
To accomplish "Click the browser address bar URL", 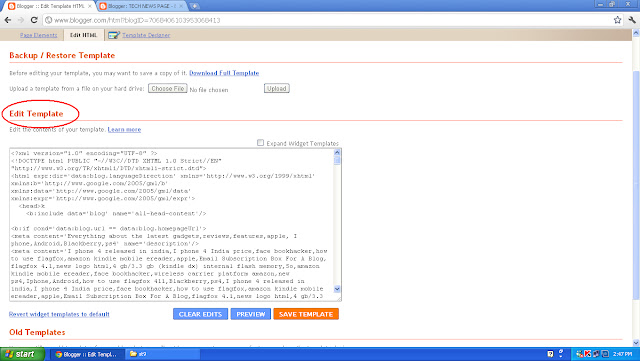I will tap(137, 20).
